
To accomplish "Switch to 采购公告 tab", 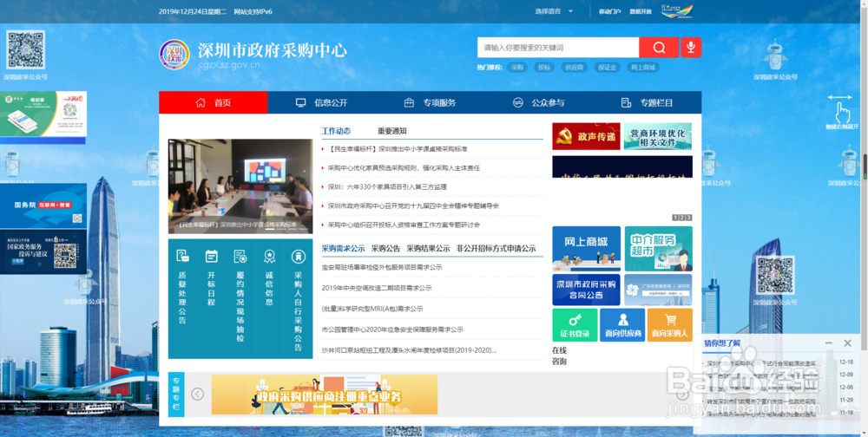I will pos(386,248).
